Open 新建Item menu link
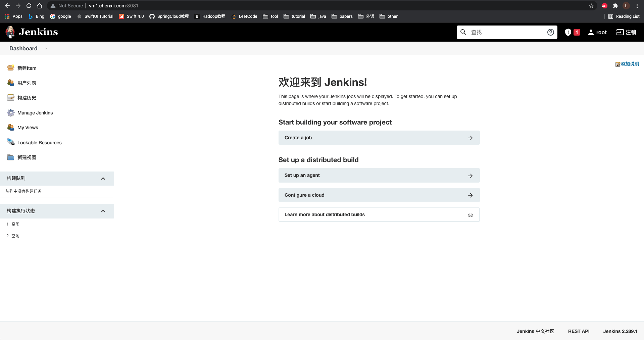 point(27,68)
